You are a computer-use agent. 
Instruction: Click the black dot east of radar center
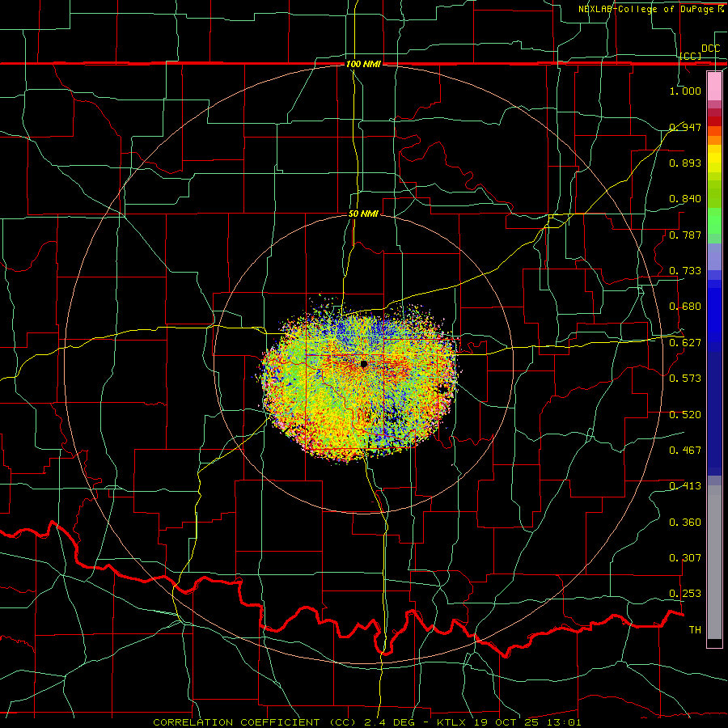tap(444, 389)
